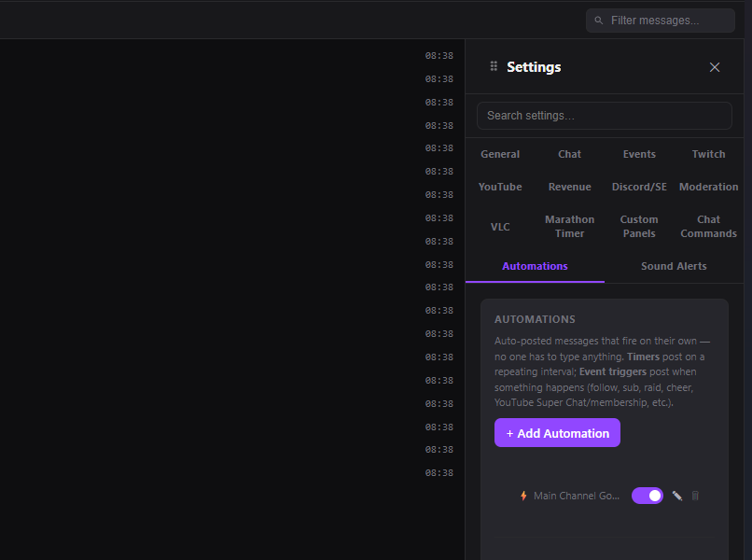Select the Discord/SE tab
The image size is (752, 560).
coord(639,187)
